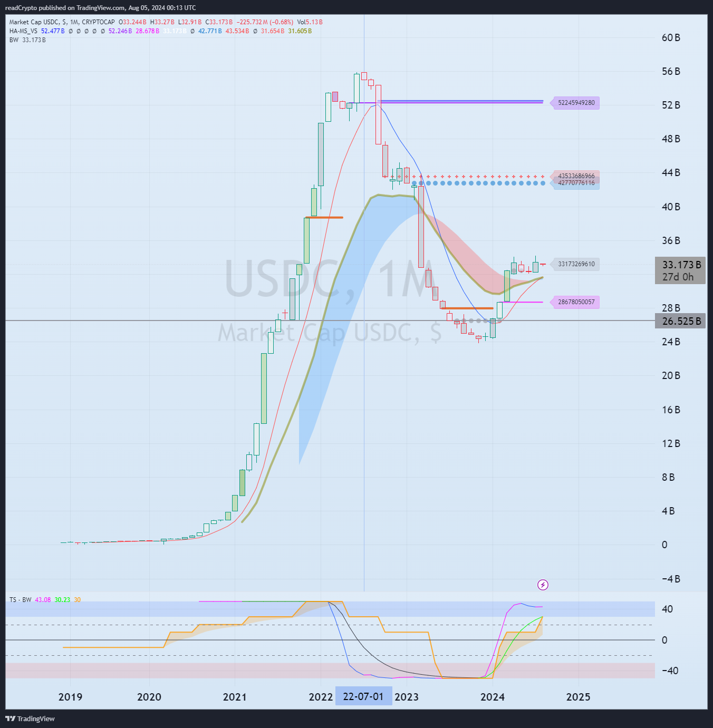Click the 48 B price axis label
The image size is (713, 728).
click(x=671, y=139)
